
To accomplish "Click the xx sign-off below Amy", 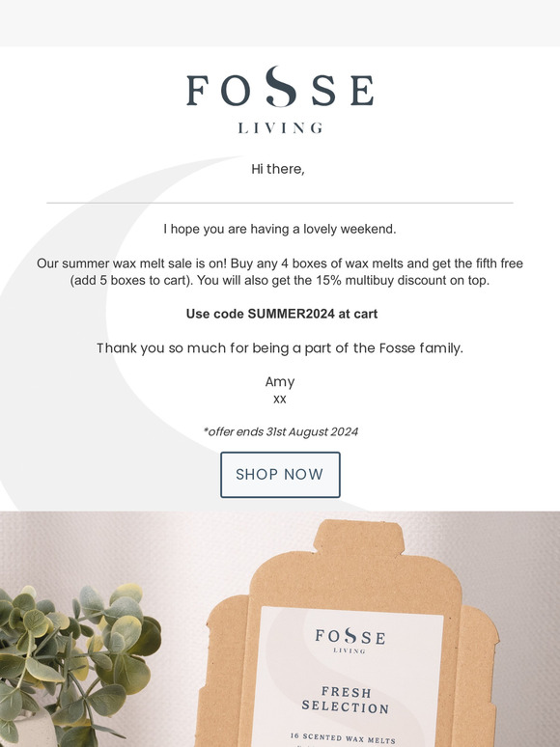I will point(280,400).
